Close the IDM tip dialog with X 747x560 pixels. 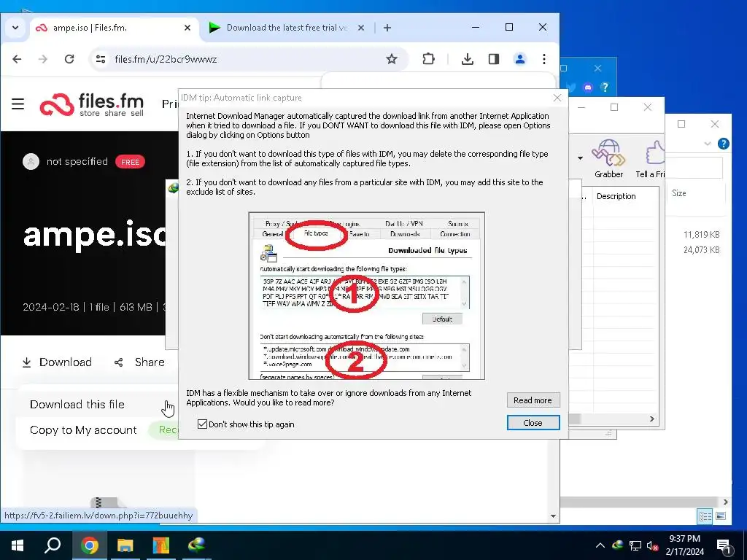[x=557, y=98]
